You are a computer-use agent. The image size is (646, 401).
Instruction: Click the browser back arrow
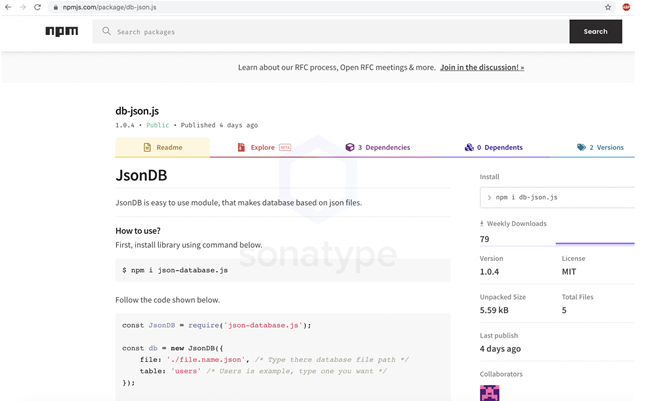(8, 7)
